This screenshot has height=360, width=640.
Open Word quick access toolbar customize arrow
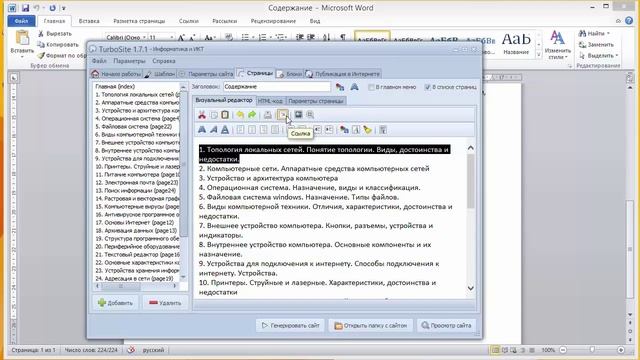64,8
